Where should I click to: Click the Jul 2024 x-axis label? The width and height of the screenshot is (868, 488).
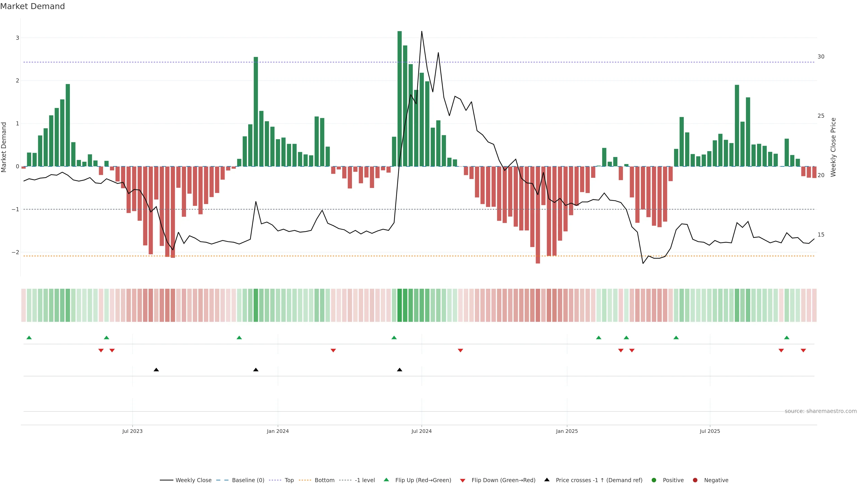422,431
